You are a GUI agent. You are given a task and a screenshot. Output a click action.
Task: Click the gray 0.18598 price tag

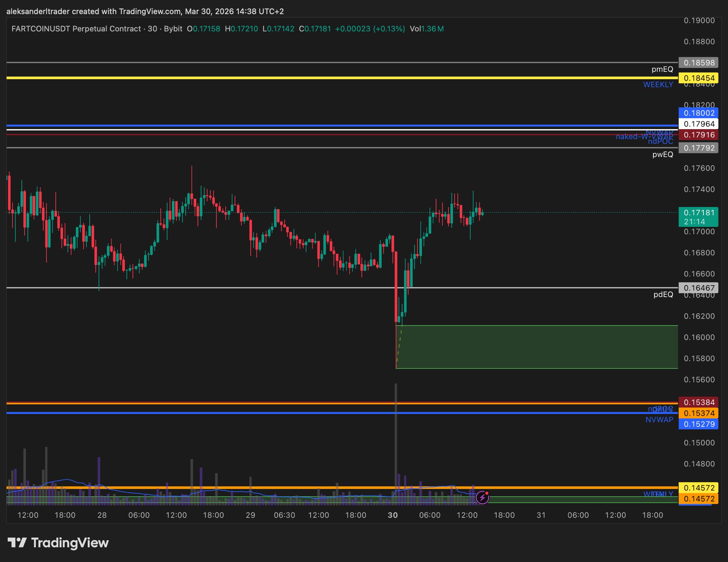(x=698, y=63)
